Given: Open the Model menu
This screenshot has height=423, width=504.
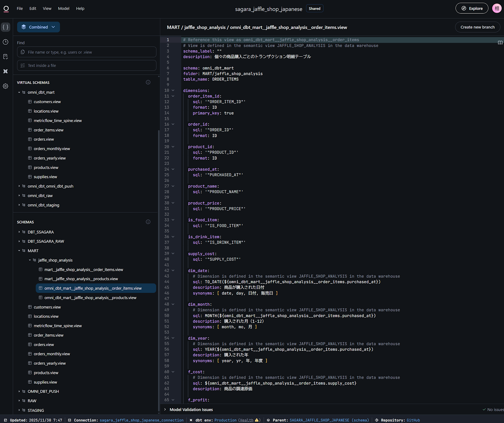Looking at the screenshot, I should click(64, 8).
